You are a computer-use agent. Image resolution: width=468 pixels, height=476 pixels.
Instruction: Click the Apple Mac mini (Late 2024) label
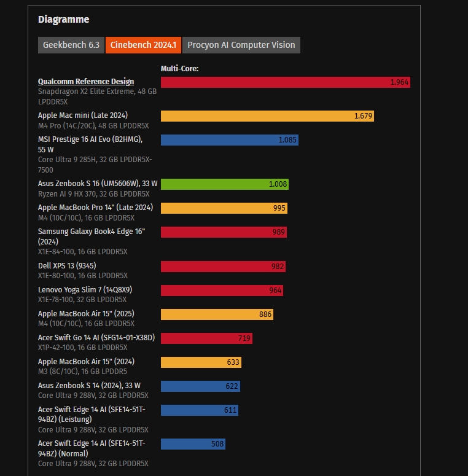pos(83,115)
